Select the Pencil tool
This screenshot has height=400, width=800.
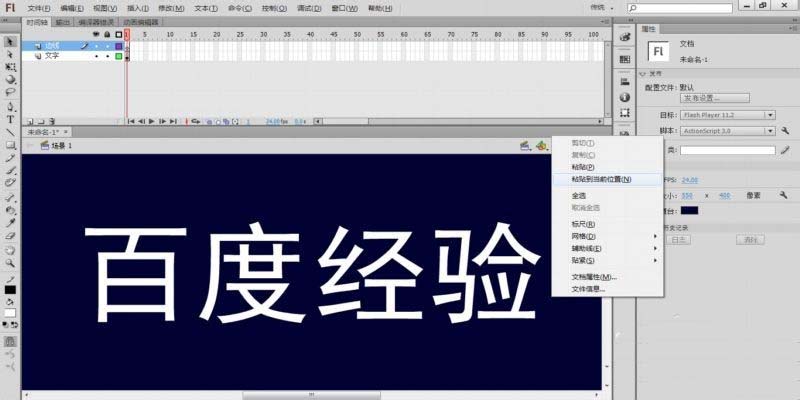[x=10, y=158]
